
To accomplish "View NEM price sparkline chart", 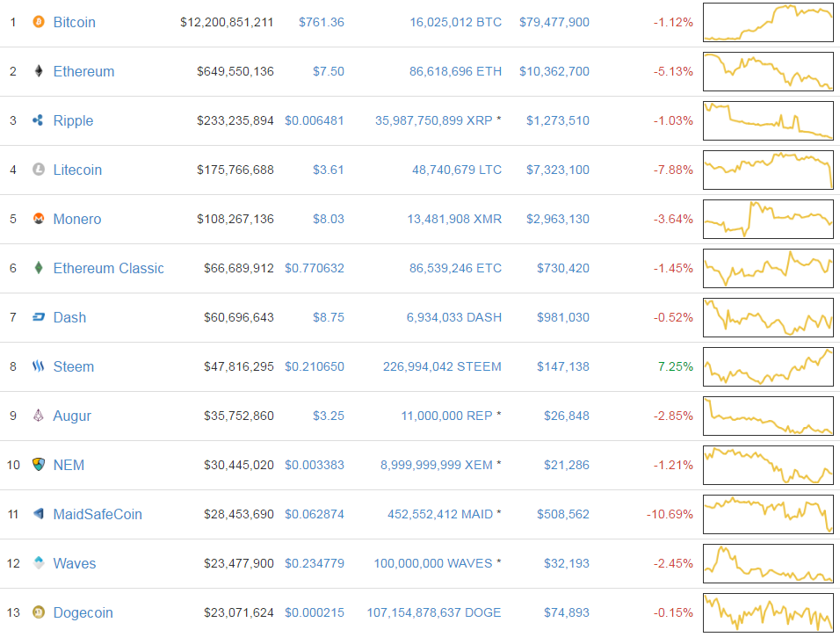I will pyautogui.click(x=768, y=465).
